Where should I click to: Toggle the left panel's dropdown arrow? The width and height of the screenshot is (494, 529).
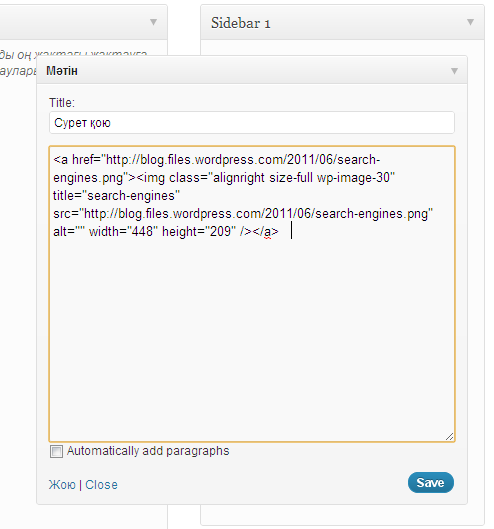pos(153,22)
